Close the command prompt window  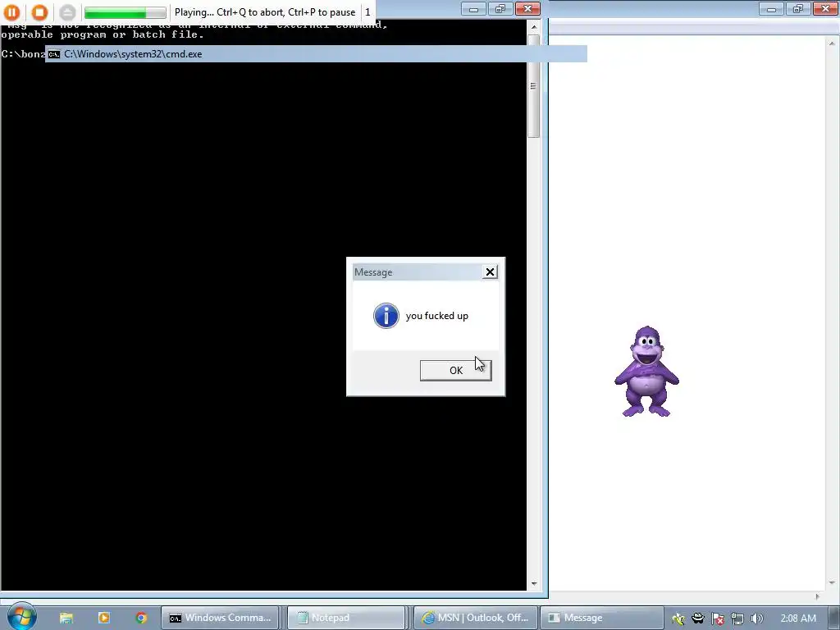527,8
